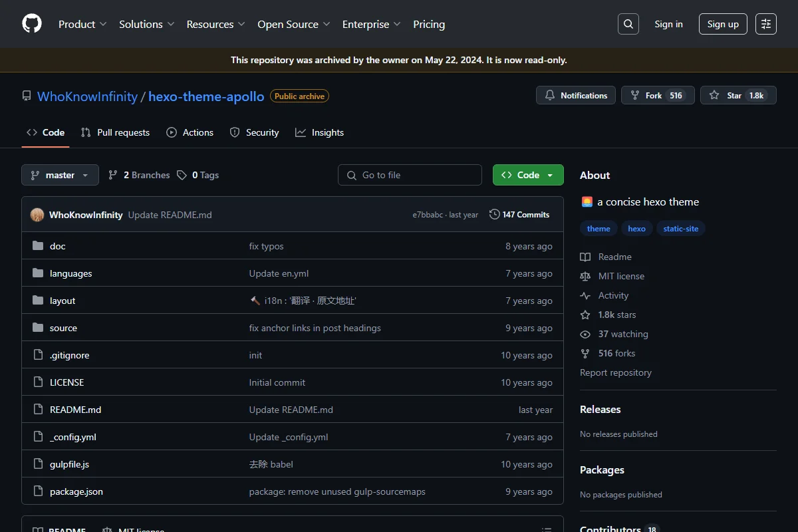The width and height of the screenshot is (798, 532).
Task: Open the green Code dropdown
Action: click(528, 175)
